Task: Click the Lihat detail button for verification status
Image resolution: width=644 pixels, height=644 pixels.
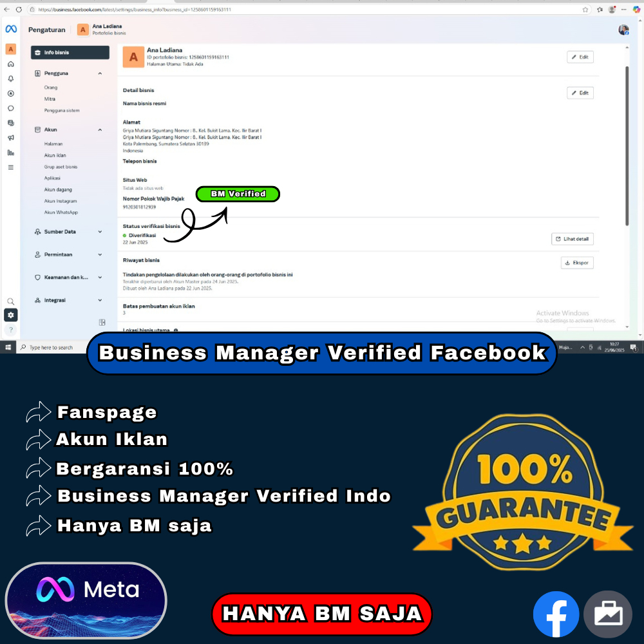Action: pos(572,238)
